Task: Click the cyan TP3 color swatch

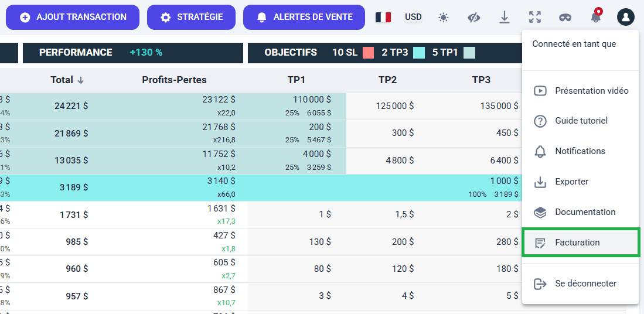Action: [x=418, y=53]
